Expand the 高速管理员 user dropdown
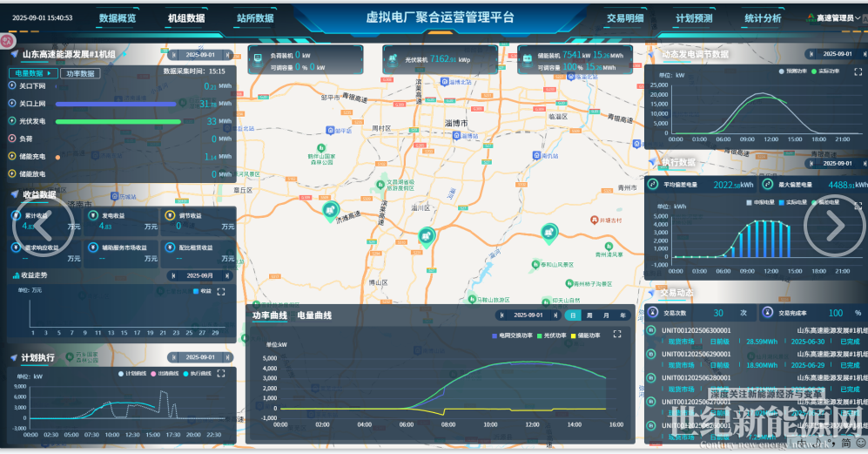The height and width of the screenshot is (454, 868). 837,17
